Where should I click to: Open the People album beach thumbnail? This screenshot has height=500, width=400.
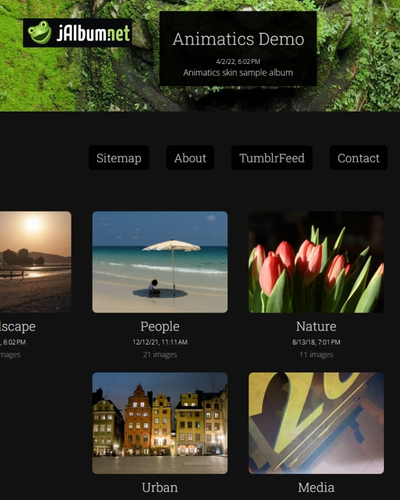[x=160, y=262]
